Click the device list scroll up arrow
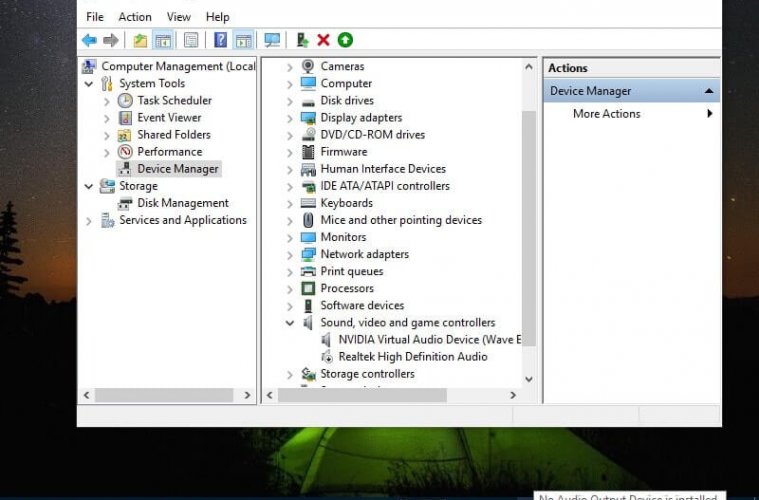 (529, 67)
